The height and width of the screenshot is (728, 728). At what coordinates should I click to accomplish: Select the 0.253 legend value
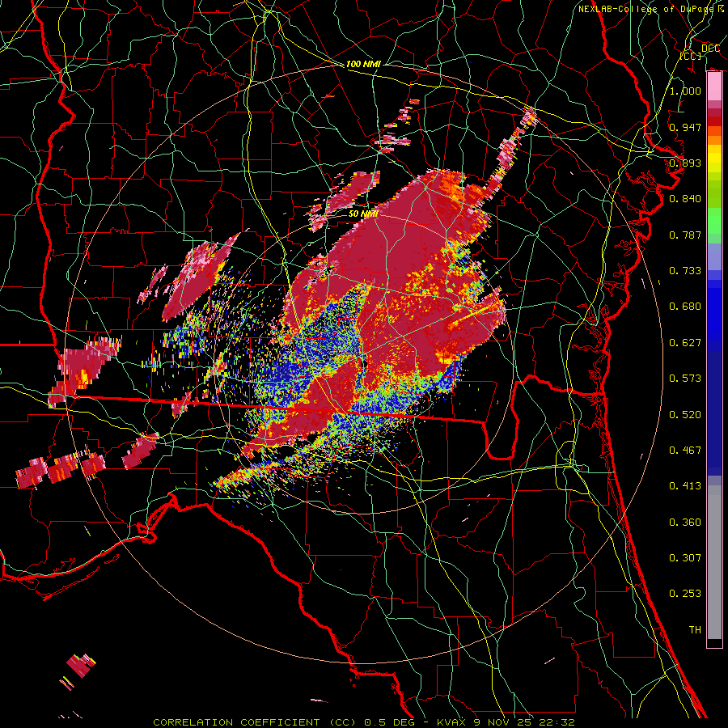pos(685,594)
